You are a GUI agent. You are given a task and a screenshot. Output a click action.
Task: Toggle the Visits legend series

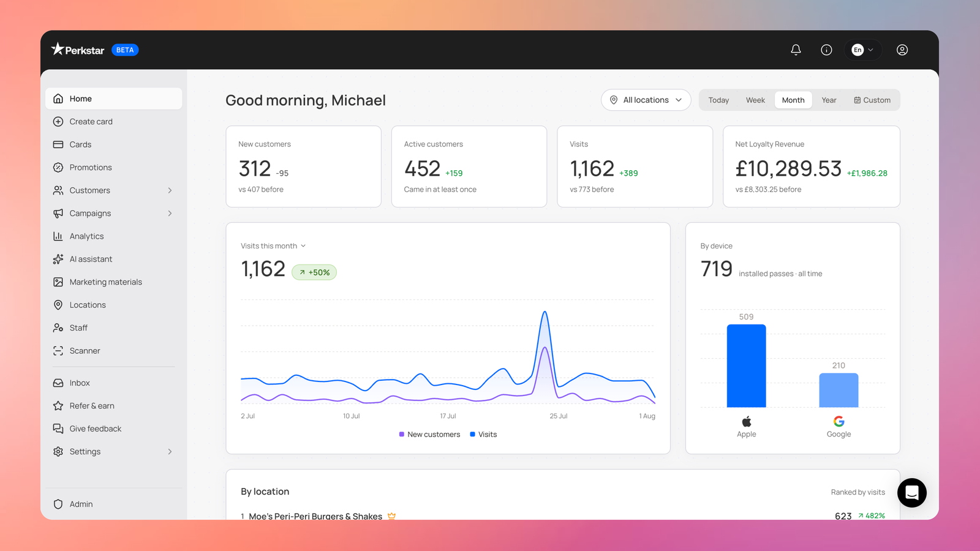click(x=483, y=435)
